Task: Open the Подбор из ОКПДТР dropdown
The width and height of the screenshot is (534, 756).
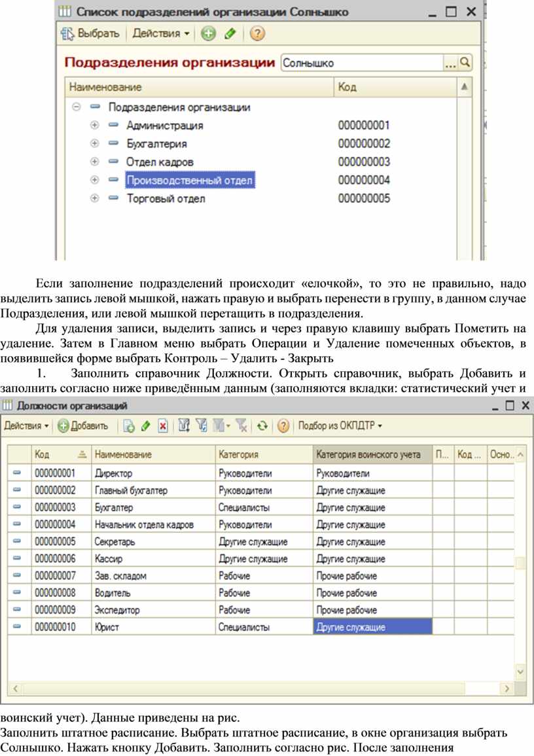Action: pyautogui.click(x=340, y=425)
